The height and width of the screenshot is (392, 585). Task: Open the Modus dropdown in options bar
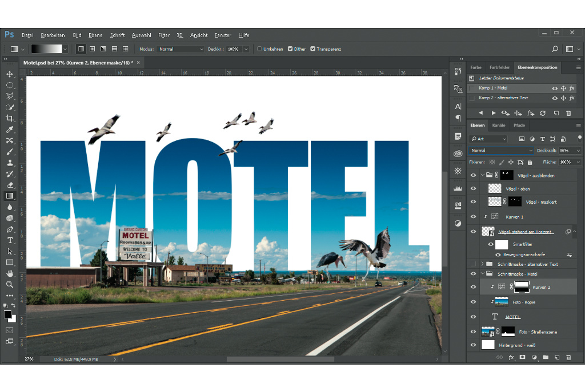tap(180, 49)
